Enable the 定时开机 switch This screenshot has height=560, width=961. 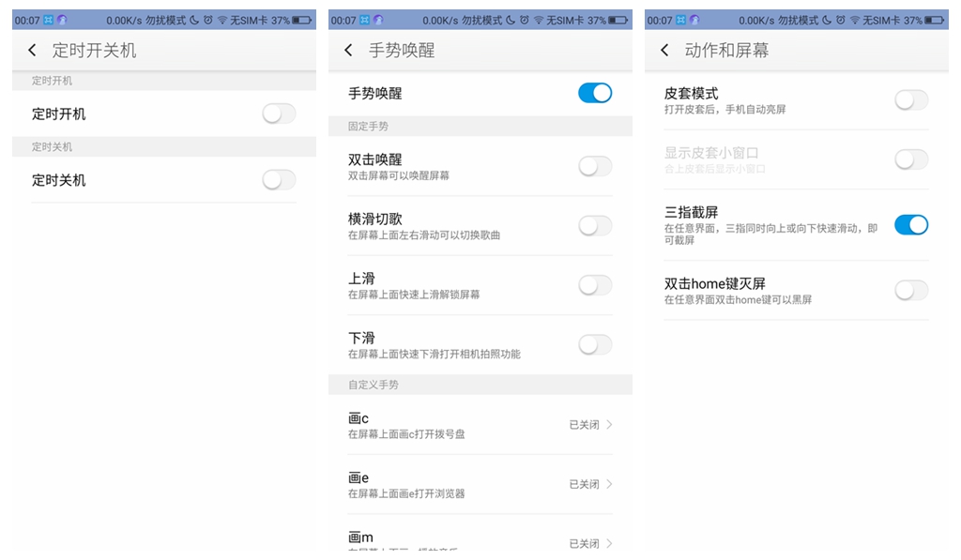[279, 114]
